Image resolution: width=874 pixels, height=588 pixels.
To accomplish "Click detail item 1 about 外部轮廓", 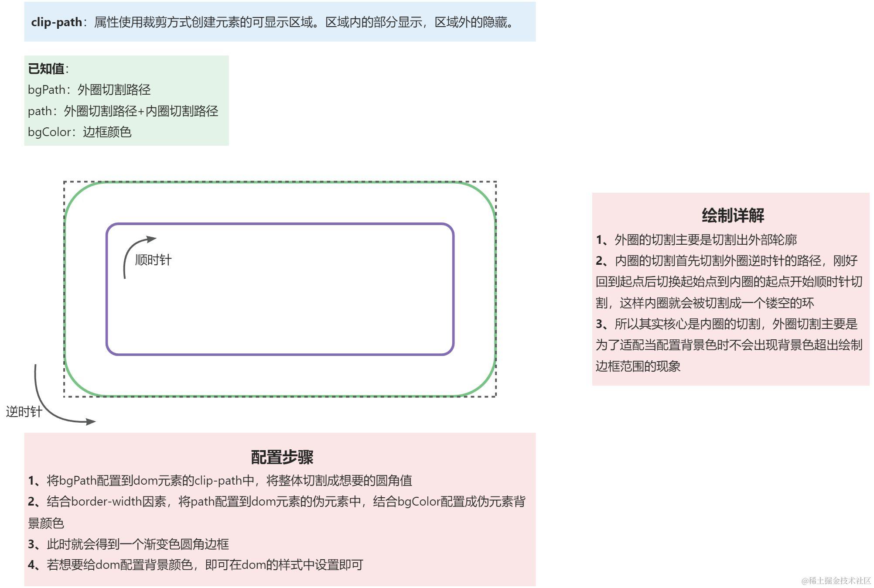I will click(696, 239).
